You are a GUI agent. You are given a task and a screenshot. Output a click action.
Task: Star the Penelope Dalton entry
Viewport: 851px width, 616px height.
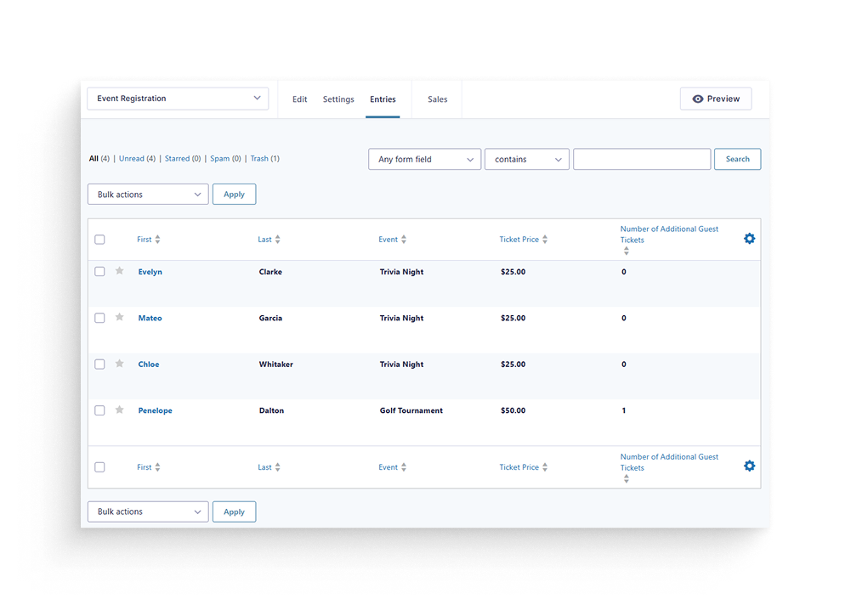pyautogui.click(x=119, y=410)
